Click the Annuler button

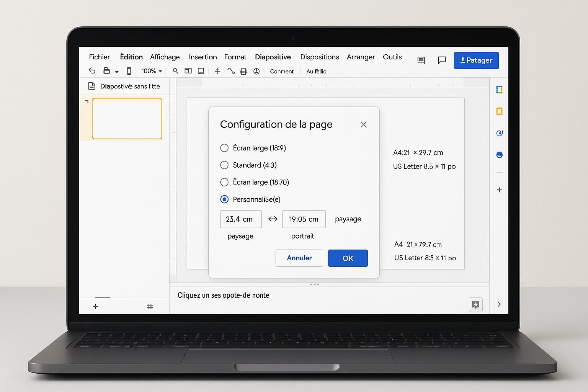click(299, 258)
